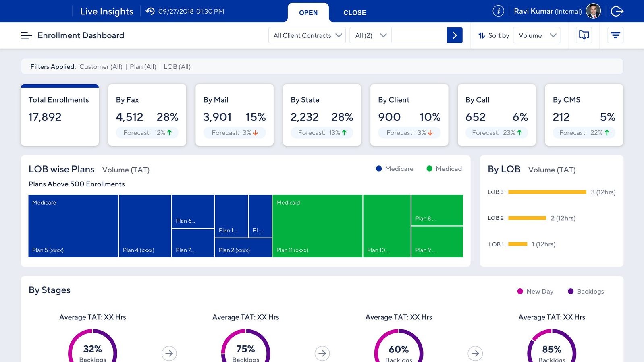Click the Plan 6... treemap block

[x=193, y=211]
